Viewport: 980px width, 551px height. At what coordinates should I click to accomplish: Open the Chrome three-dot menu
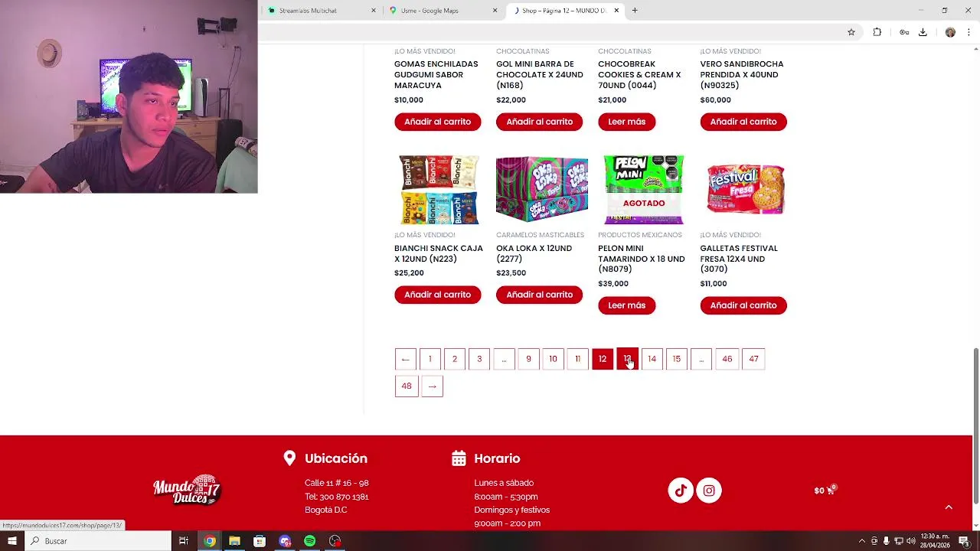coord(969,32)
